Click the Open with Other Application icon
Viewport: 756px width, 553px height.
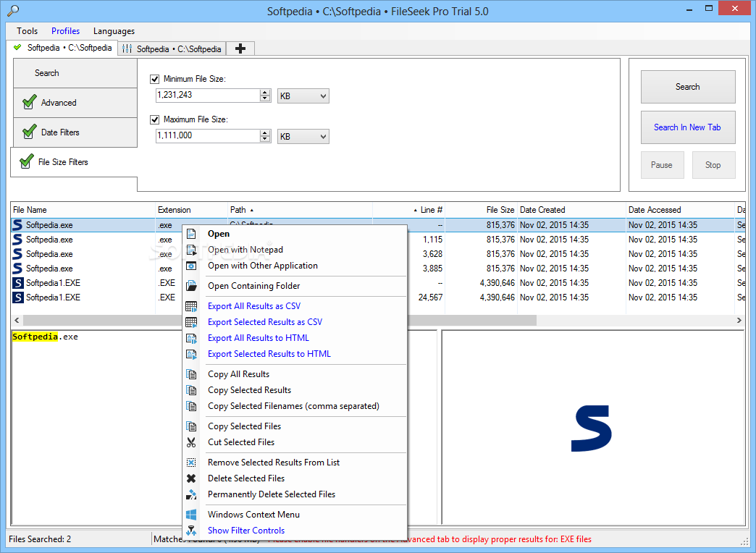191,266
